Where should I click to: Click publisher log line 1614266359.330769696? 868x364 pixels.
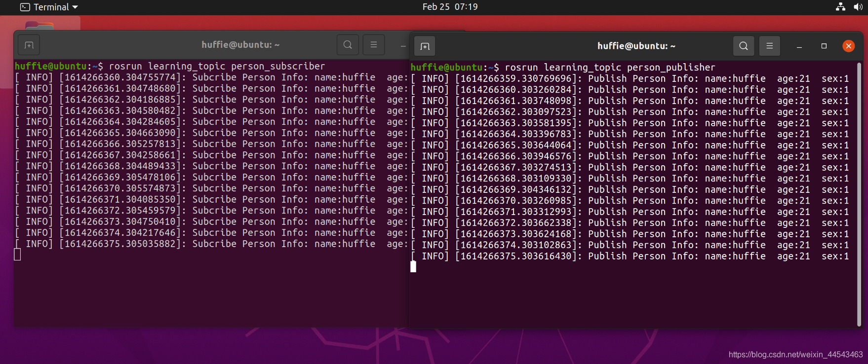tap(630, 78)
